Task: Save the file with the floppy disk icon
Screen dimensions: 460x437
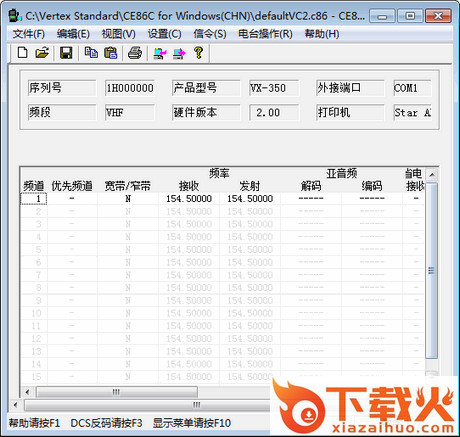Action: 66,53
